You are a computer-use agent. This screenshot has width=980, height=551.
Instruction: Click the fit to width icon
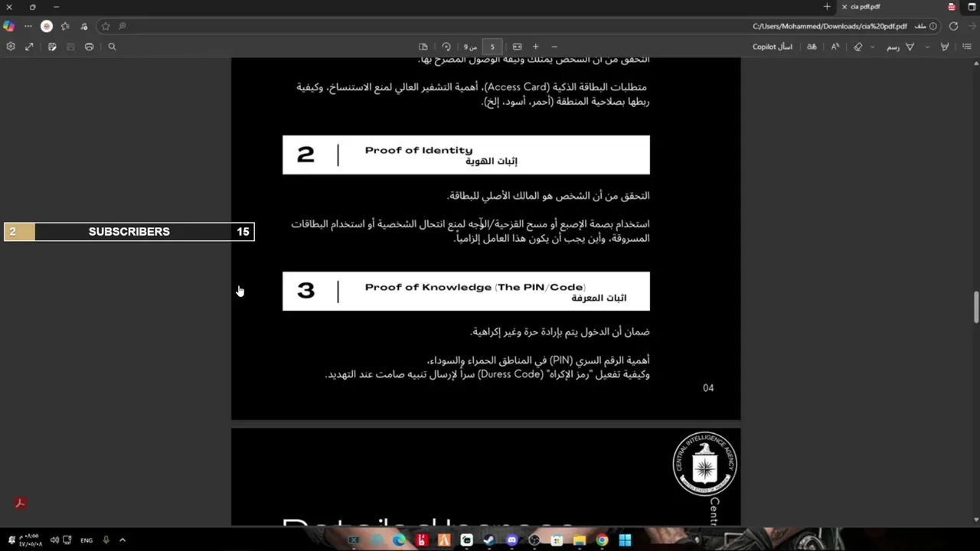click(518, 47)
